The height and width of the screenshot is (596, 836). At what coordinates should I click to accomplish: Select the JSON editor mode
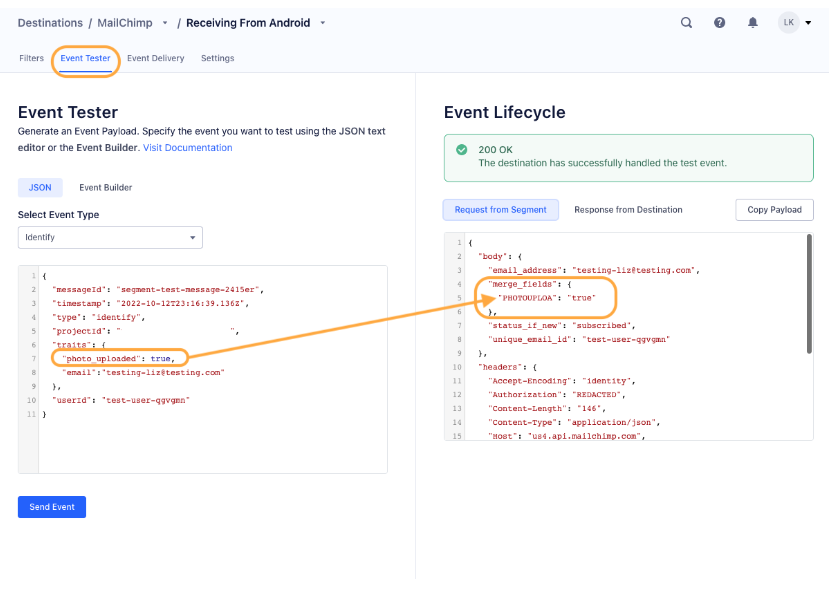[40, 187]
